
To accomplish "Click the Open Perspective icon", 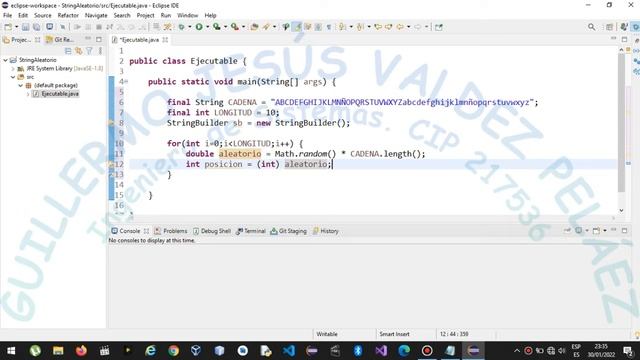I will pyautogui.click(x=609, y=27).
